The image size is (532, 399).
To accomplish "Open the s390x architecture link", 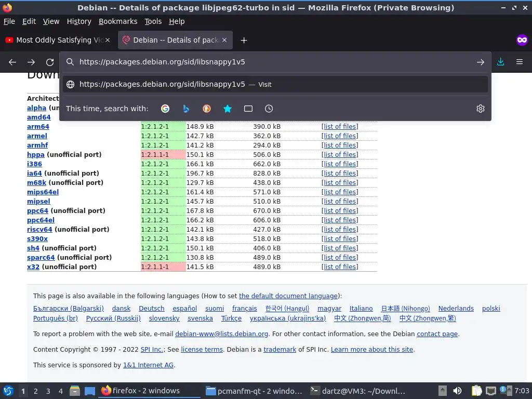I will 37,239.
